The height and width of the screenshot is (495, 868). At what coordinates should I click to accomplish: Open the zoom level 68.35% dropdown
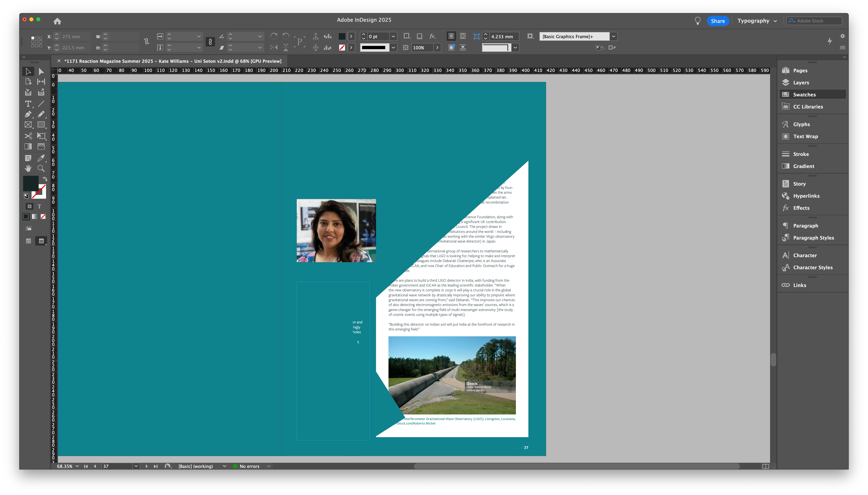(x=77, y=466)
